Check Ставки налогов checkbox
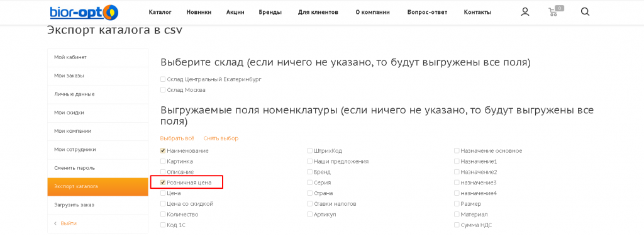The image size is (644, 236). click(x=309, y=204)
